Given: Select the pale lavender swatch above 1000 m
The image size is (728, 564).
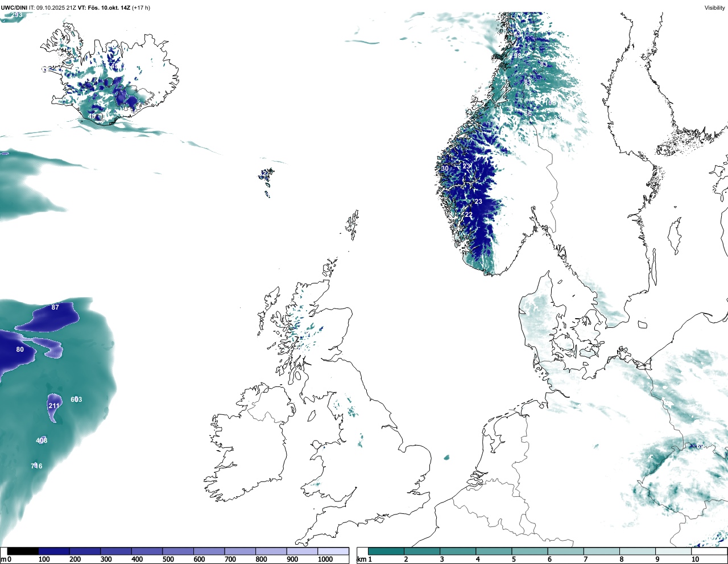Looking at the screenshot, I should (333, 551).
